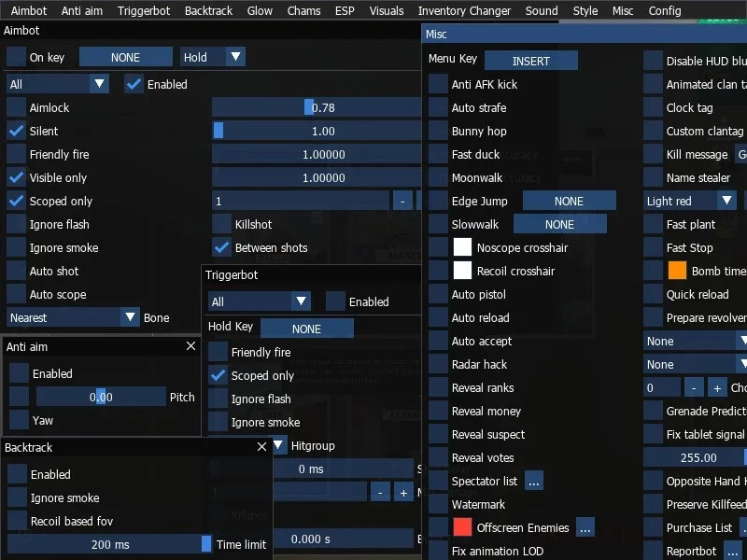Viewport: 747px width, 560px height.
Task: Expand the Hold mode dropdown
Action: tap(213, 57)
